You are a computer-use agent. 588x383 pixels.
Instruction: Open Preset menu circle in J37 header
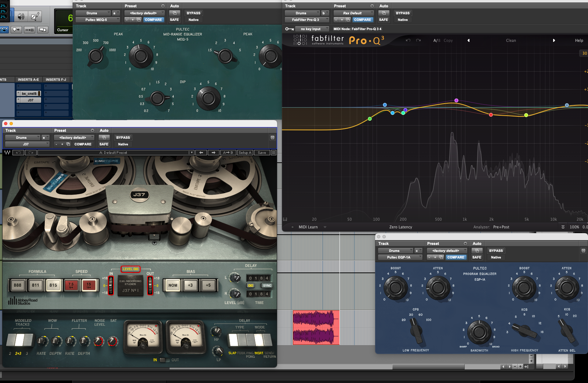coord(92,130)
